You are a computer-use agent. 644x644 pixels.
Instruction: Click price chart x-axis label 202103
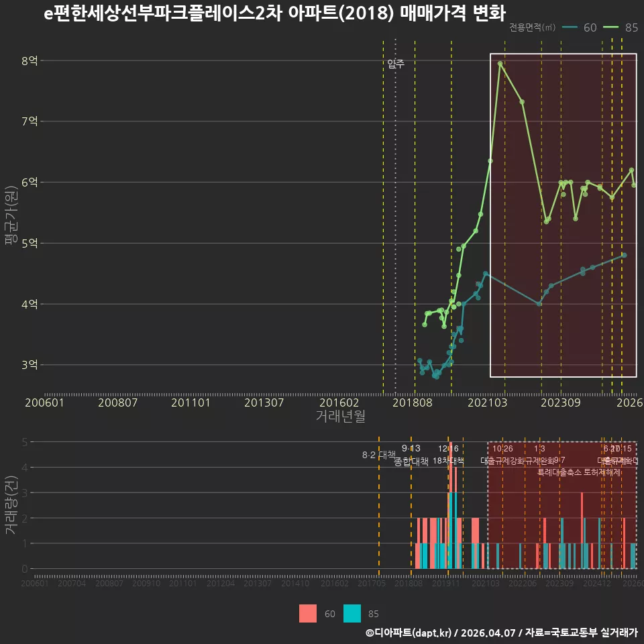tap(488, 402)
